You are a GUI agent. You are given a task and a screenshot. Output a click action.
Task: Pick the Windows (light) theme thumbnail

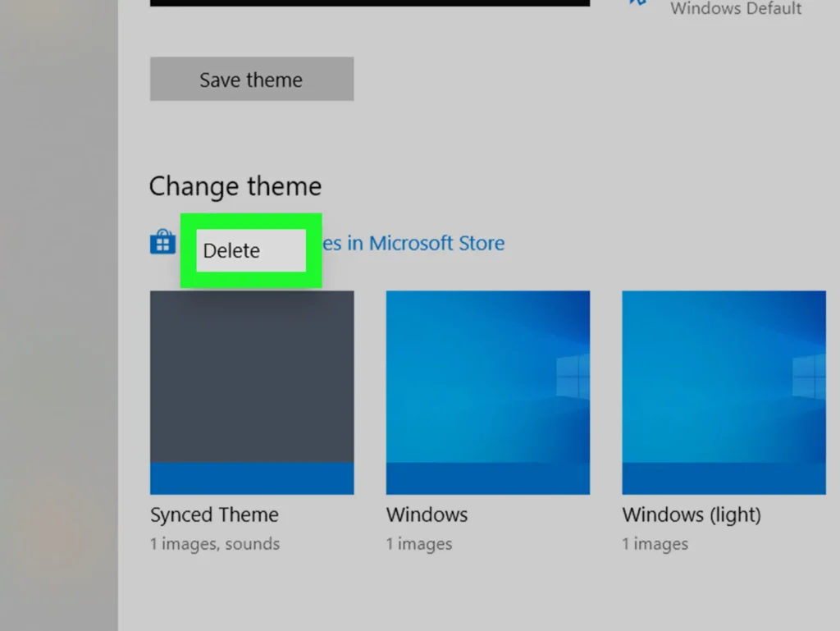click(x=724, y=393)
